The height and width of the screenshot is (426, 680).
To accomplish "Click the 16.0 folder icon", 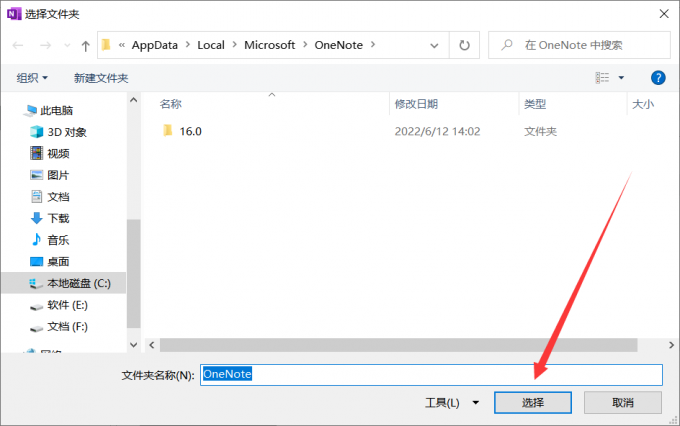I will (x=167, y=131).
